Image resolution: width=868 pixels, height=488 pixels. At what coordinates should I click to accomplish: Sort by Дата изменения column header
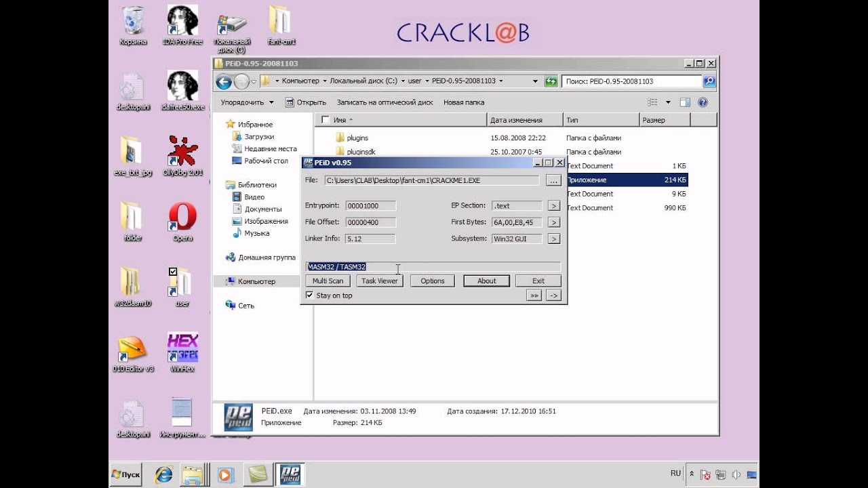coord(525,120)
